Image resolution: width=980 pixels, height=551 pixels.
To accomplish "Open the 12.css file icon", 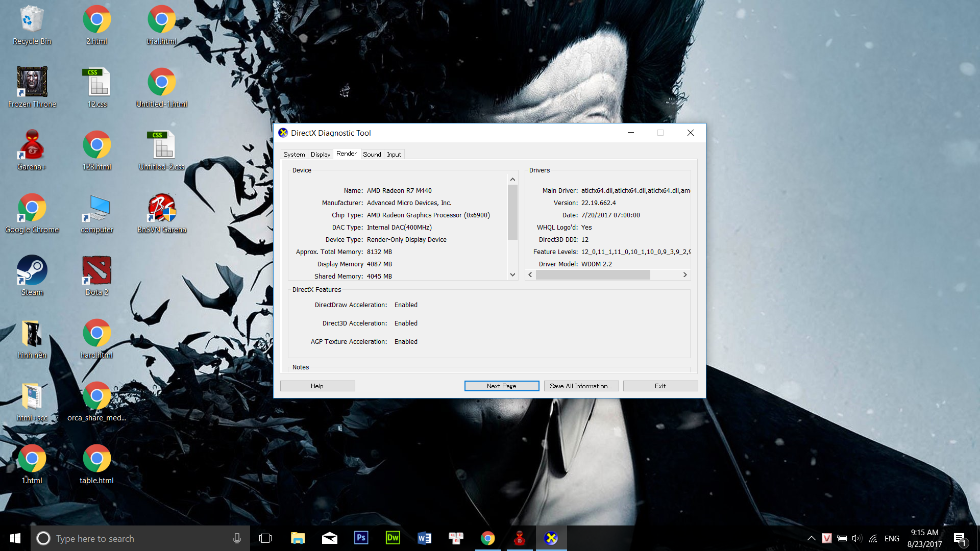I will tap(96, 88).
